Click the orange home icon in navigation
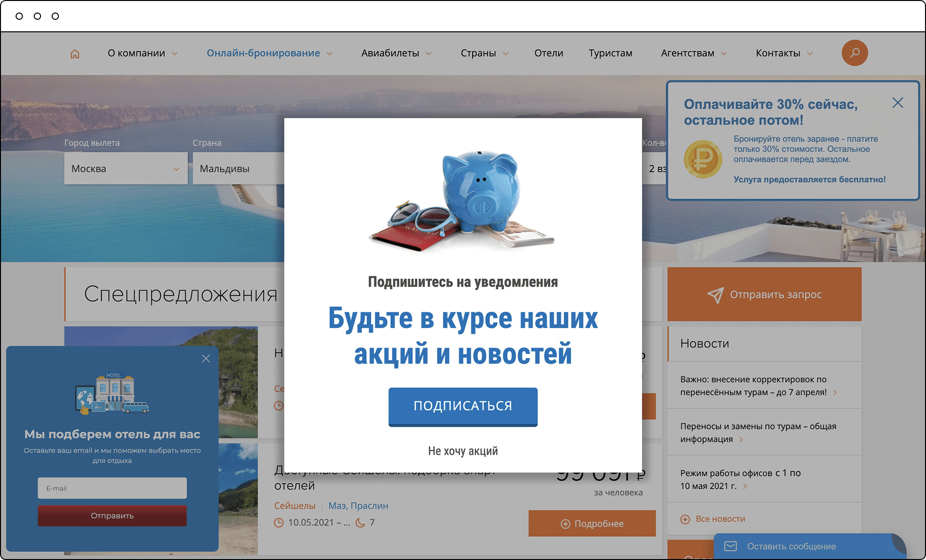 [75, 53]
